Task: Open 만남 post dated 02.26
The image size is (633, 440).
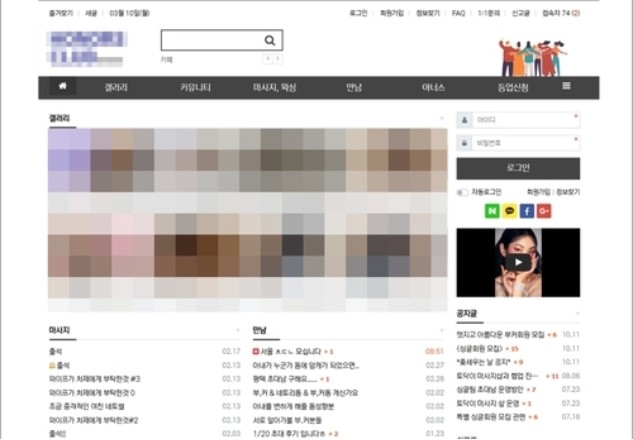Action: [285, 379]
